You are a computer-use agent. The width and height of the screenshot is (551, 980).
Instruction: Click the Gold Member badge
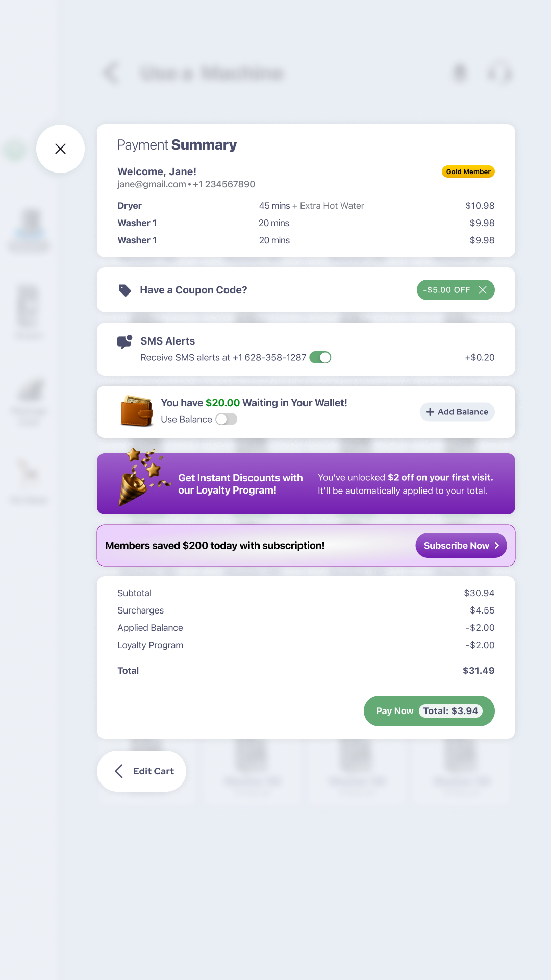click(x=468, y=171)
